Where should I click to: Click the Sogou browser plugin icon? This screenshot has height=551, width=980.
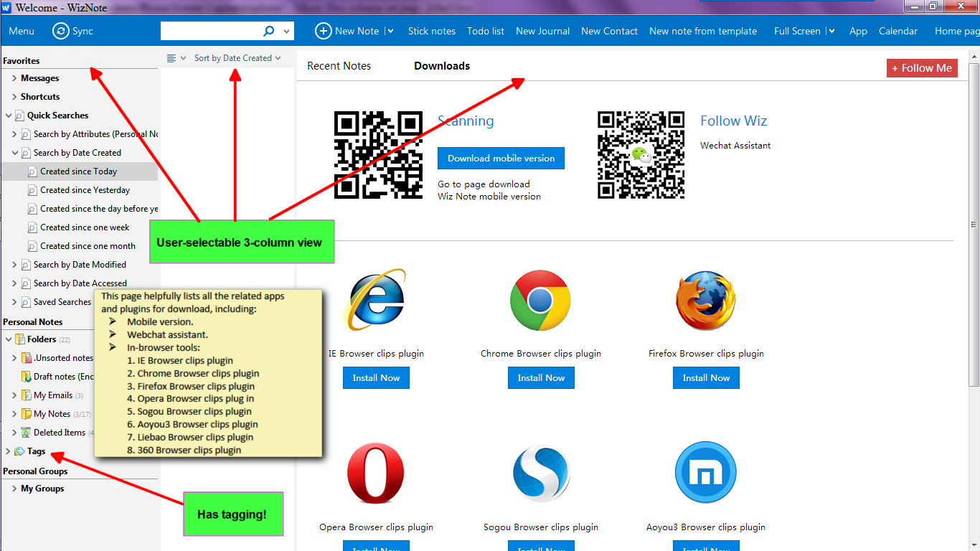click(541, 474)
